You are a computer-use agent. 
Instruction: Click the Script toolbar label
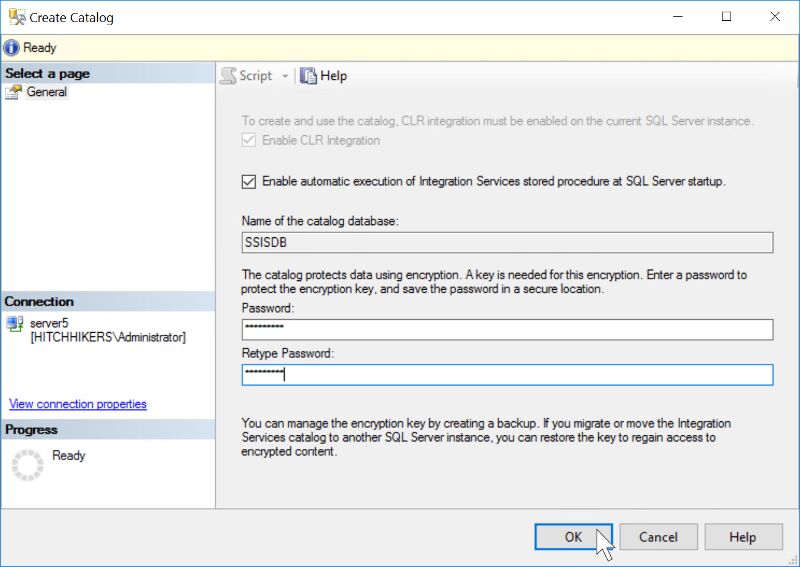[256, 76]
